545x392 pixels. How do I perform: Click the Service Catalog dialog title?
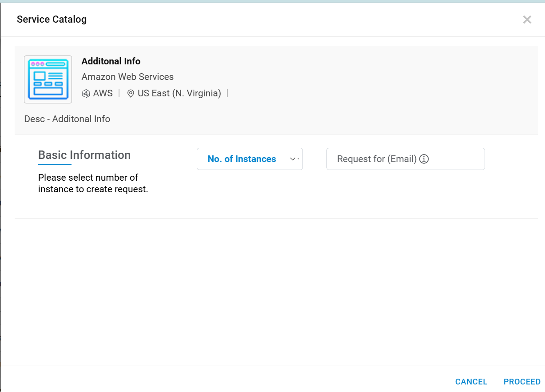coord(52,19)
